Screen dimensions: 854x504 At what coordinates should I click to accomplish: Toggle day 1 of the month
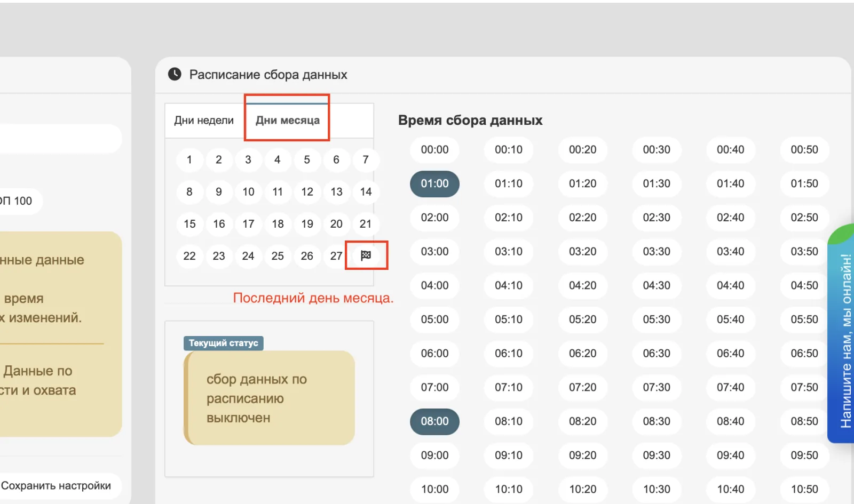tap(189, 159)
